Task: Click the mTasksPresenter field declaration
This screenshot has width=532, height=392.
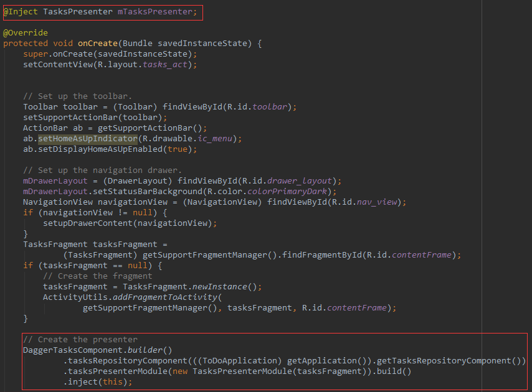Action: [x=155, y=12]
